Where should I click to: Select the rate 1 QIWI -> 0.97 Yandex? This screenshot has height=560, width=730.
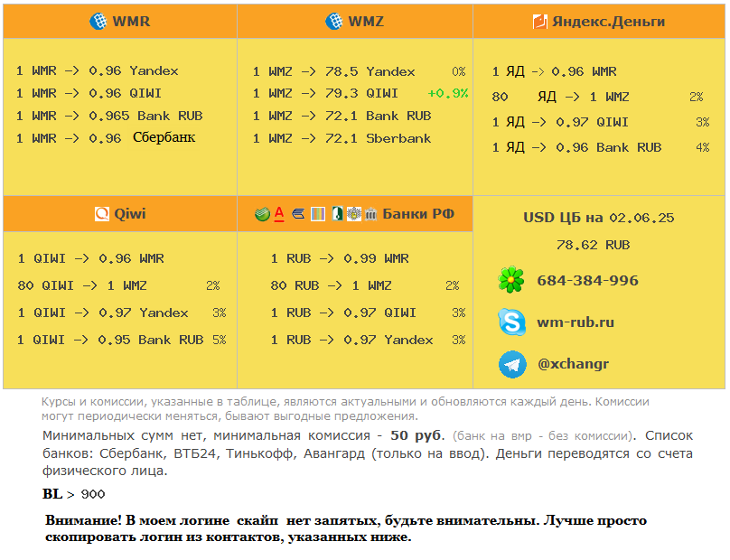103,313
